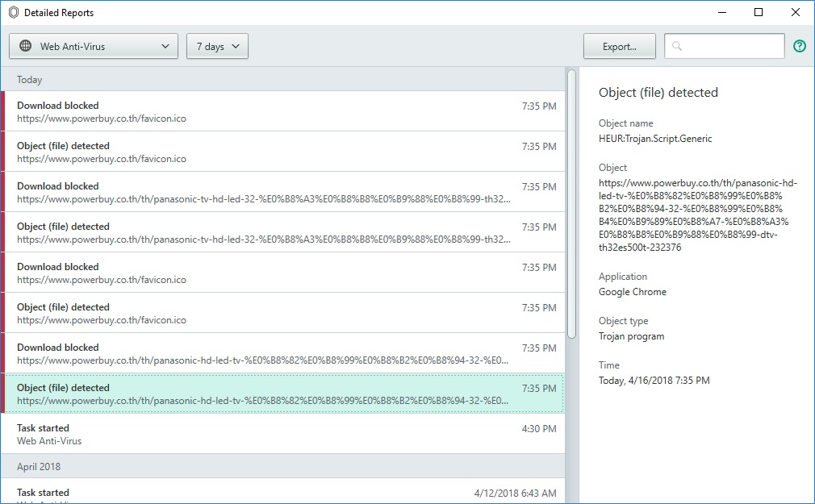Click the shield icon in title bar
This screenshot has width=815, height=504.
pyautogui.click(x=14, y=12)
